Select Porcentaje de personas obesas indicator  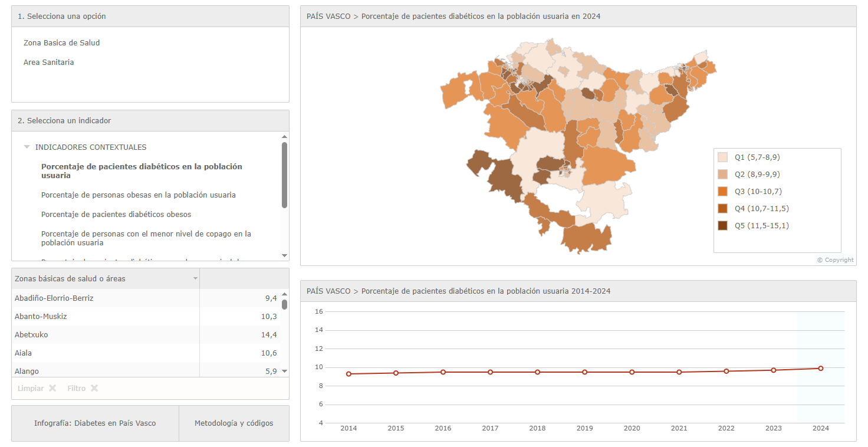point(138,195)
